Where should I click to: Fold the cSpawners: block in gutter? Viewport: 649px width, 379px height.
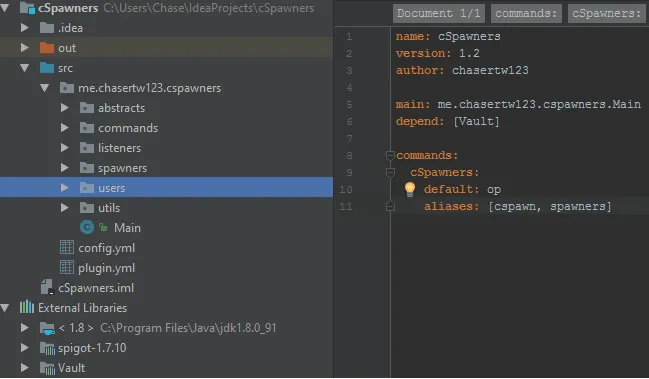390,172
